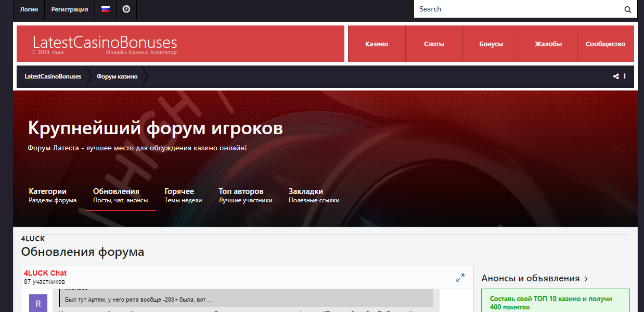Click the Russian flag language icon

(106, 9)
